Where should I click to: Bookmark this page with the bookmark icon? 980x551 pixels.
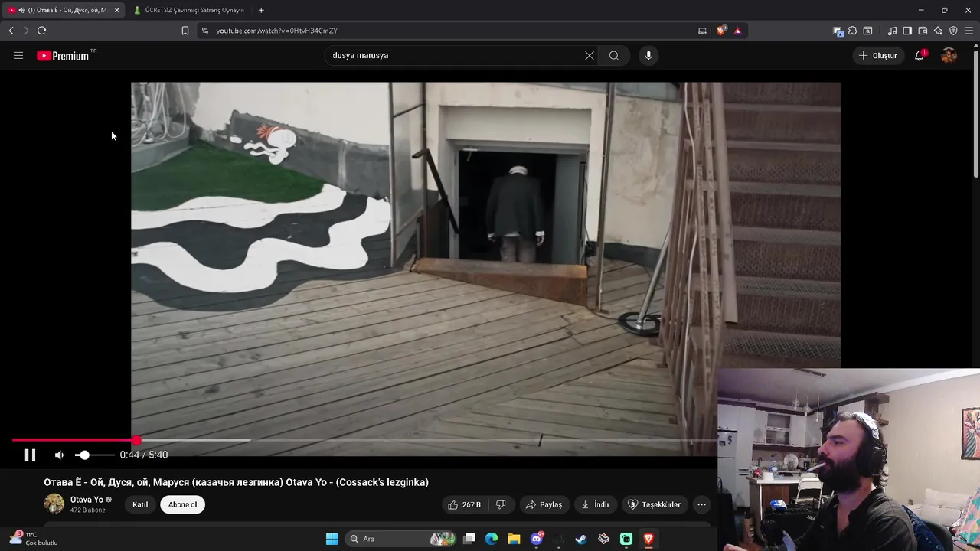click(x=185, y=31)
